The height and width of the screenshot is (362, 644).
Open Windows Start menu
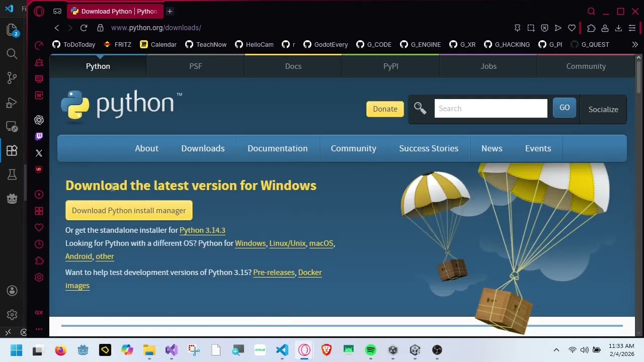[16, 350]
